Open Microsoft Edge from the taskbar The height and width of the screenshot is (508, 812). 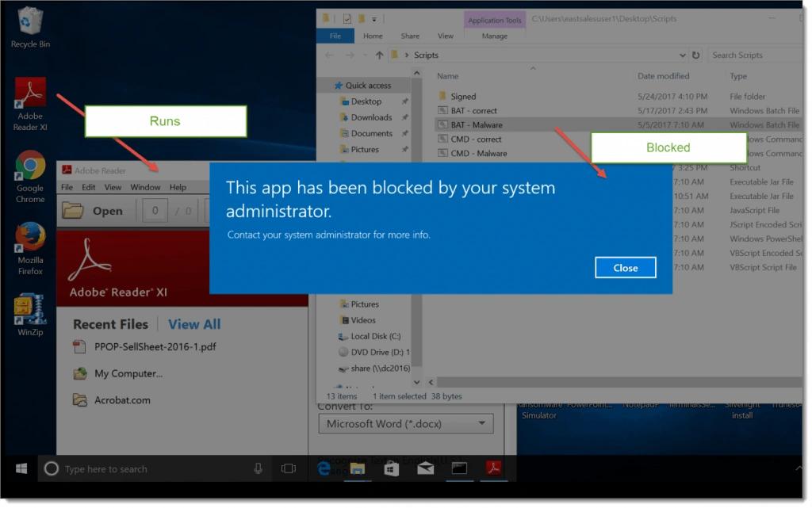[324, 468]
